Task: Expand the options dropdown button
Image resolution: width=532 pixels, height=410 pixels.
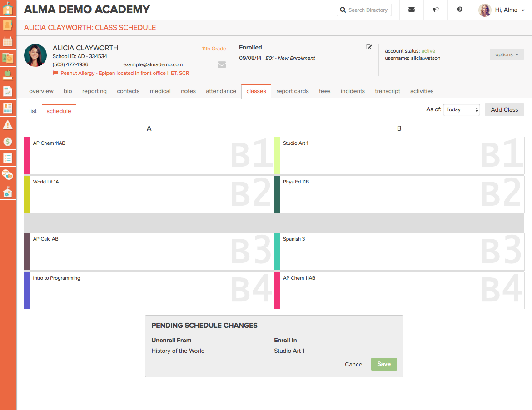Action: click(506, 54)
